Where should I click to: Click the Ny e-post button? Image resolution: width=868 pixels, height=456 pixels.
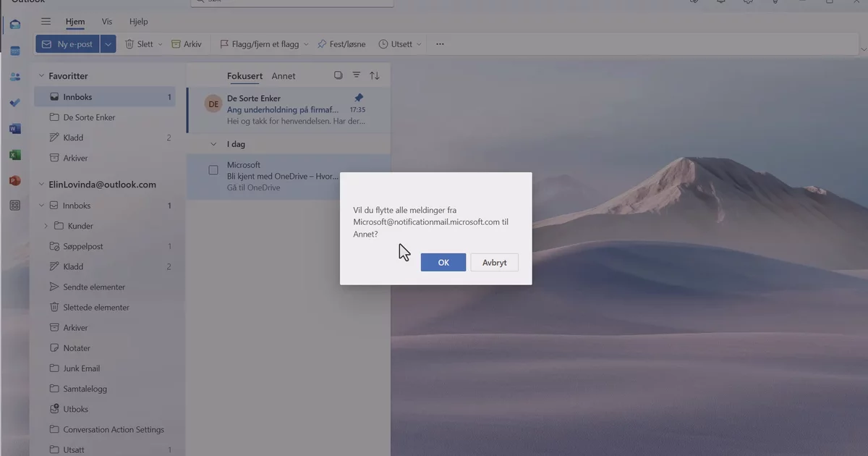[68, 44]
